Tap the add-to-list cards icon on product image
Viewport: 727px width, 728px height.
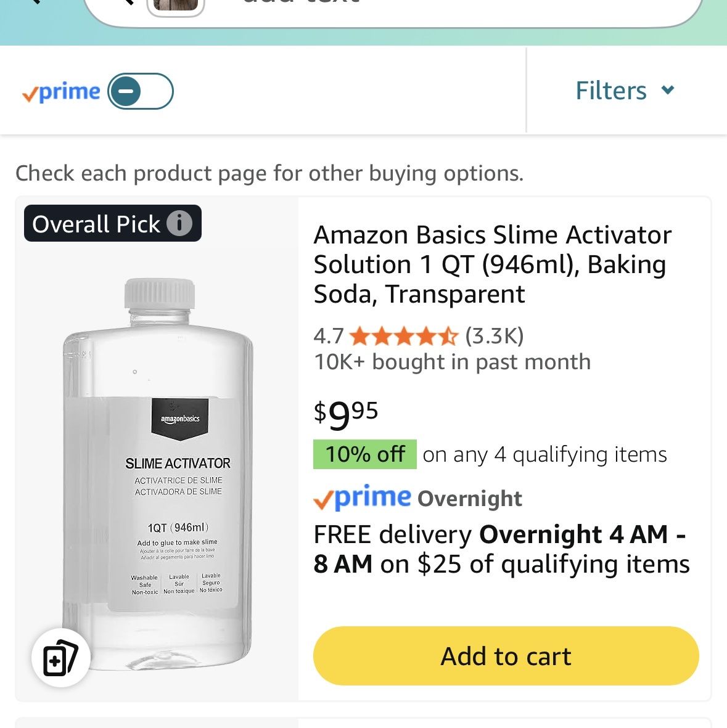pos(61,657)
